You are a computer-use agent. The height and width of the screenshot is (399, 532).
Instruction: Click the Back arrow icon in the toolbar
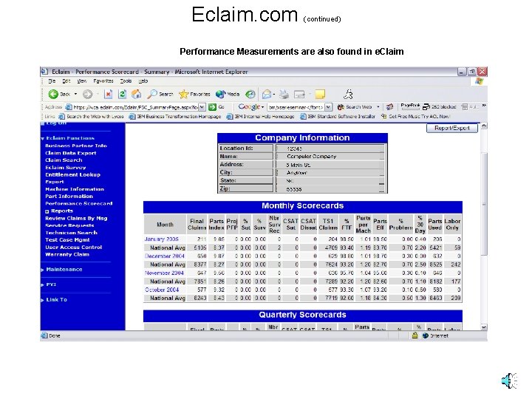coord(53,95)
